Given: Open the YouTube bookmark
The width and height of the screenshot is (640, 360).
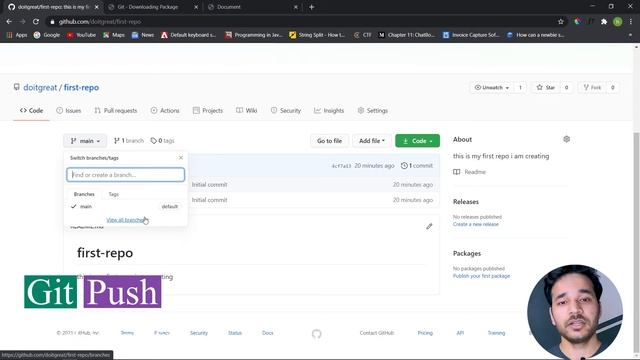Looking at the screenshot, I should [81, 35].
